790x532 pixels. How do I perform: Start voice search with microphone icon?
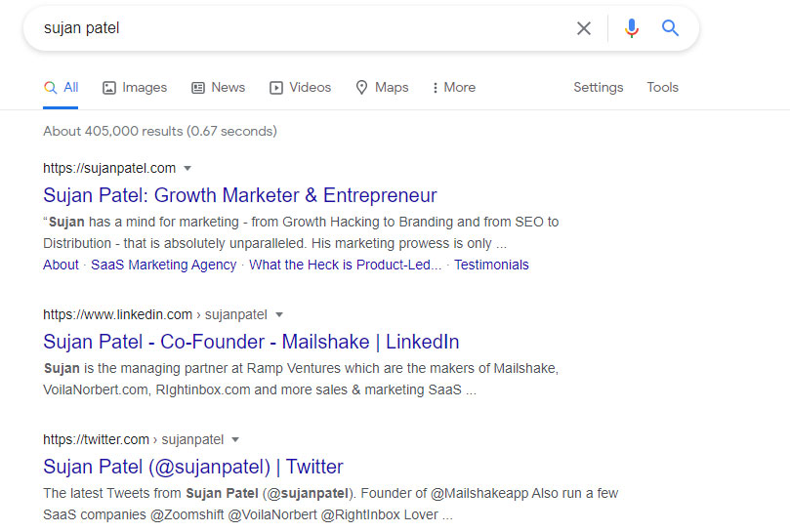click(632, 28)
